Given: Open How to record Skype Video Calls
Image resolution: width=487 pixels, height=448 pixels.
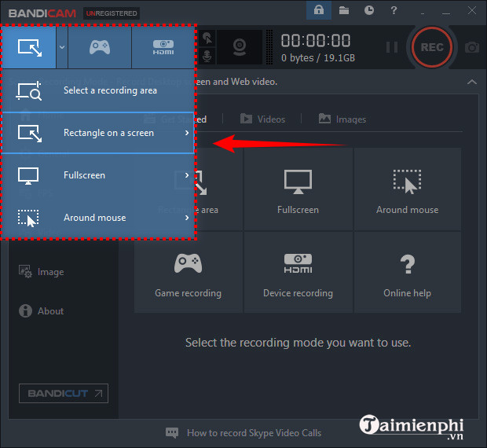Looking at the screenshot, I should click(x=254, y=433).
